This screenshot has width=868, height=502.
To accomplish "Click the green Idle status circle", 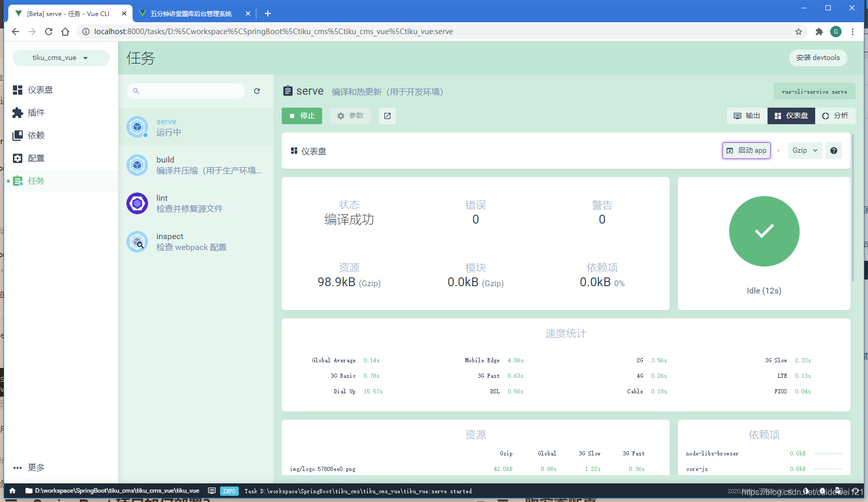I will [x=764, y=231].
